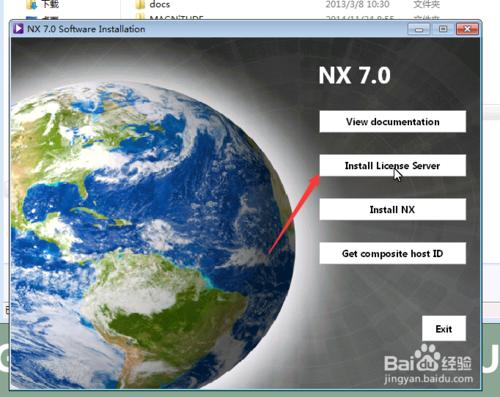Click the docs folder icon in Explorer
Screen dimensions: 500x397
tap(140, 4)
